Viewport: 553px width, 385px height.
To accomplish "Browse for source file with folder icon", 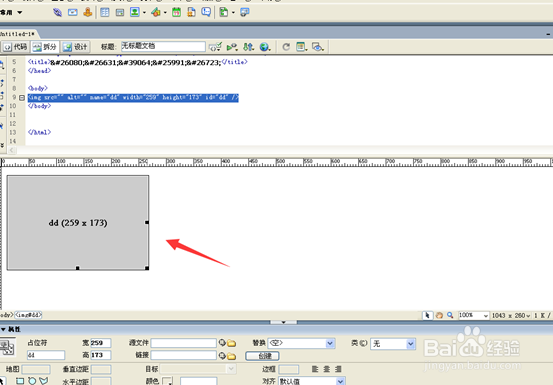I will pyautogui.click(x=231, y=343).
